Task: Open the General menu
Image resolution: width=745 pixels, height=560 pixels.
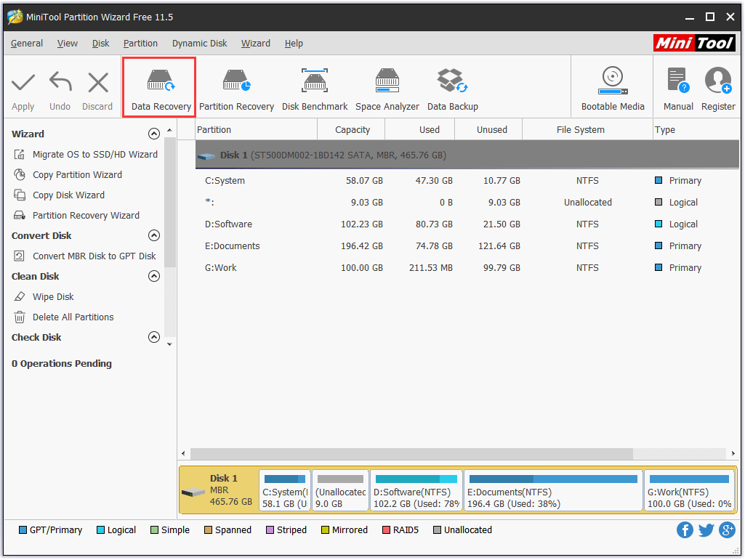Action: click(27, 44)
